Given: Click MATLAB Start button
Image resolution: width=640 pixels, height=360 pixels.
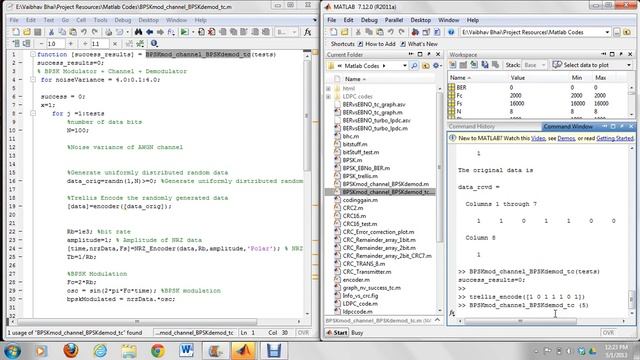Looking at the screenshot, I should (338, 333).
